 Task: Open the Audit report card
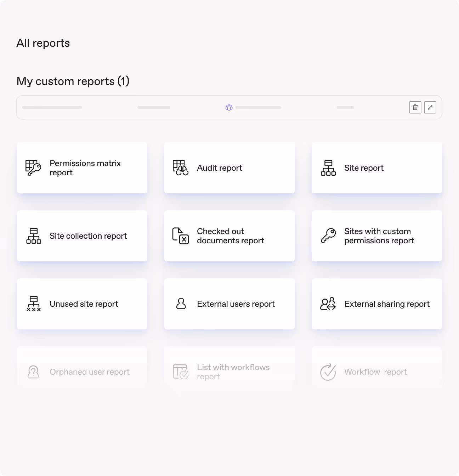[x=229, y=168]
